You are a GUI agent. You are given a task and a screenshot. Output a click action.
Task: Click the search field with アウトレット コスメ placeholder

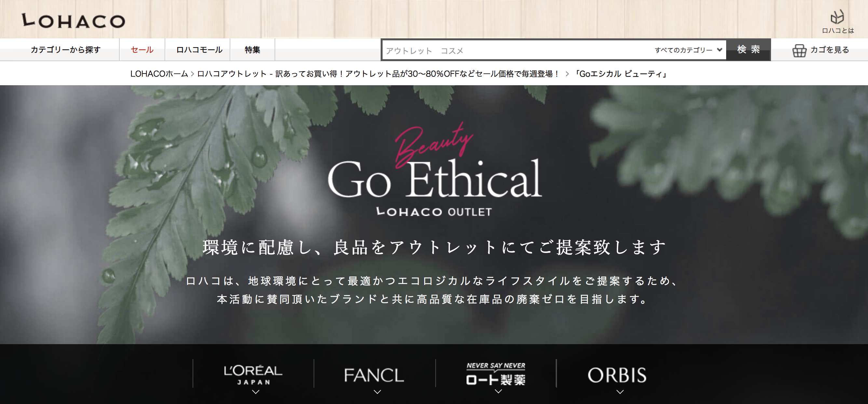[517, 50]
